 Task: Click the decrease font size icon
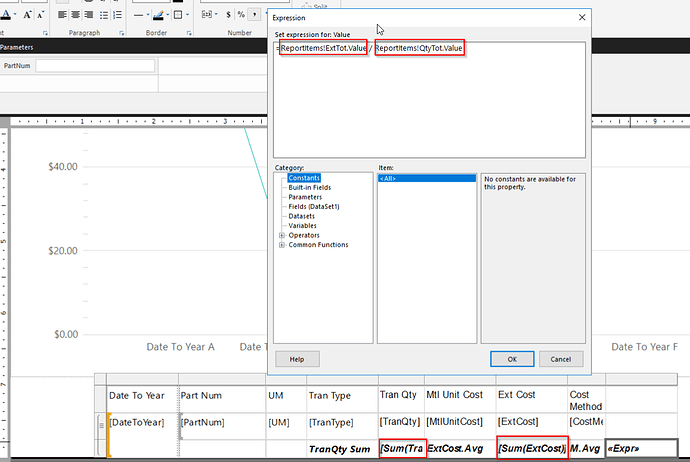[40, 15]
